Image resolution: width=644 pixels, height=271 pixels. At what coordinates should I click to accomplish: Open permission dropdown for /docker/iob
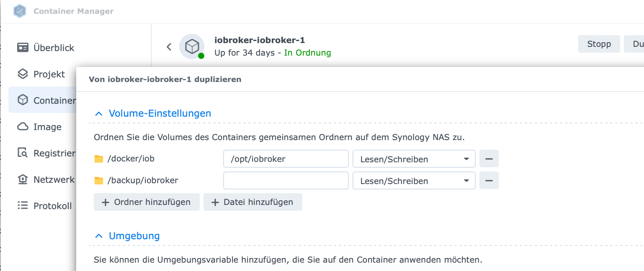(414, 159)
